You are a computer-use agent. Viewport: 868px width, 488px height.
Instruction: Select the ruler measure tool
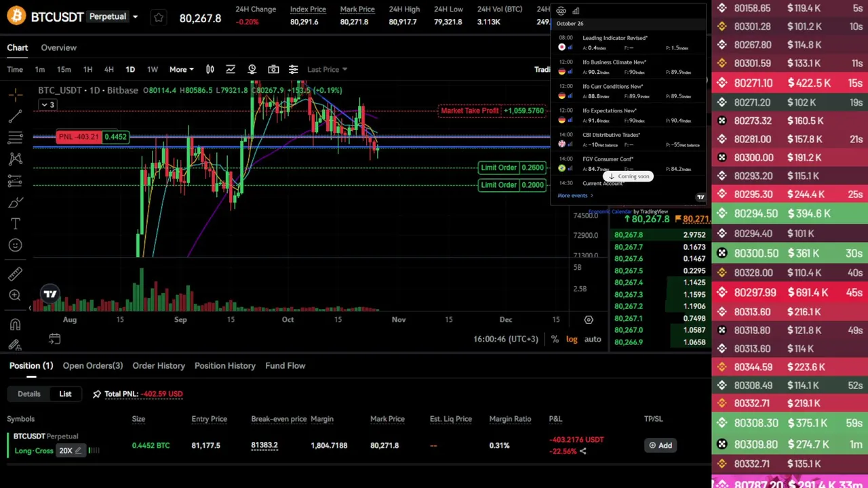(16, 274)
